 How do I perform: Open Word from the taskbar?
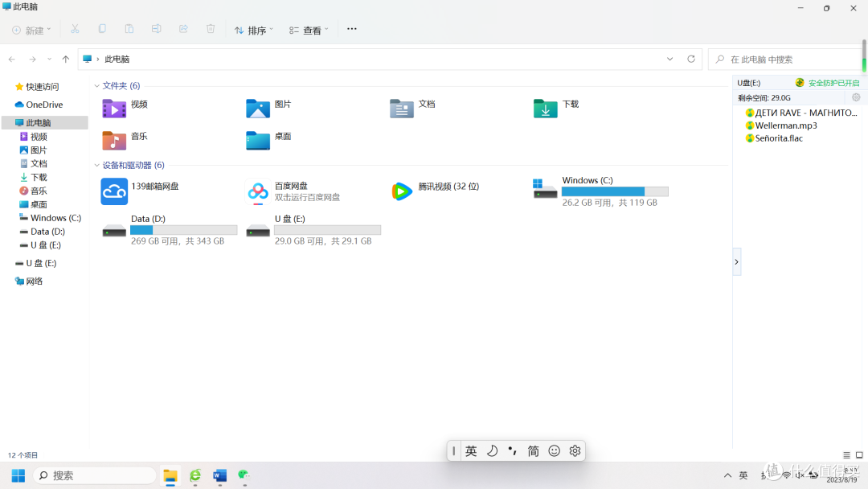click(x=219, y=475)
